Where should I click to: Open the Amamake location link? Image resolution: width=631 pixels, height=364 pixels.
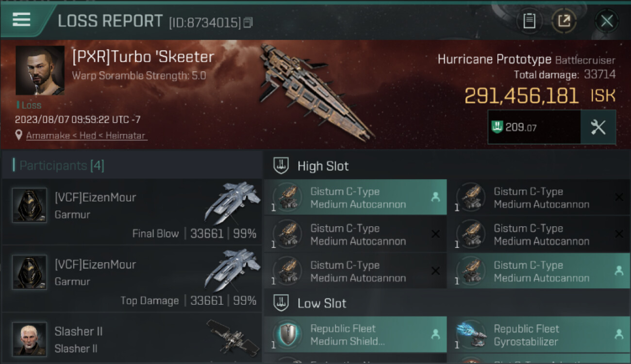86,136
